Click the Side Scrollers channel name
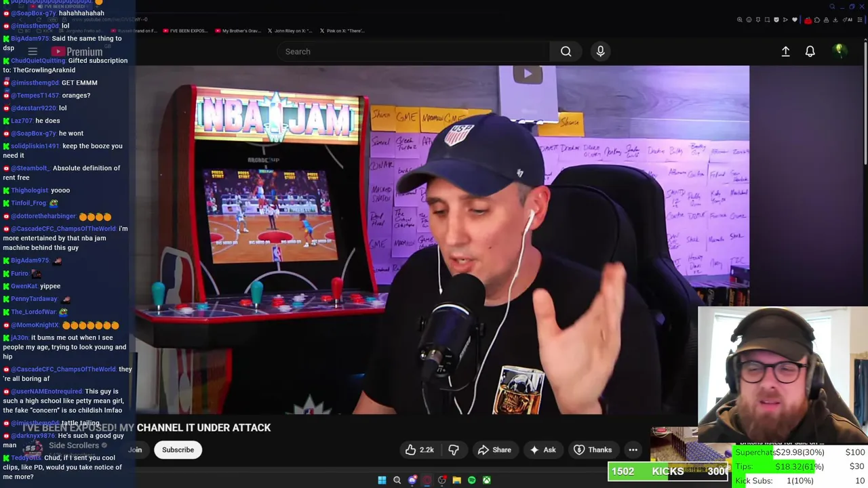868x488 pixels. [x=74, y=445]
